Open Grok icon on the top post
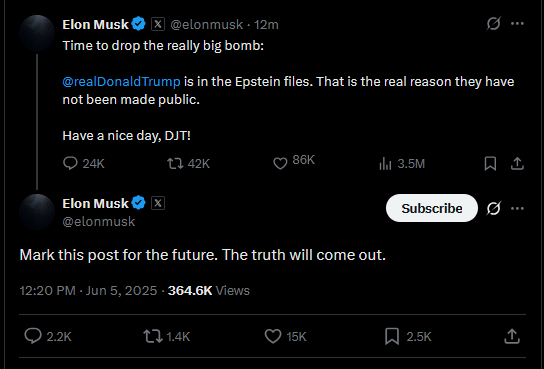 click(x=493, y=24)
